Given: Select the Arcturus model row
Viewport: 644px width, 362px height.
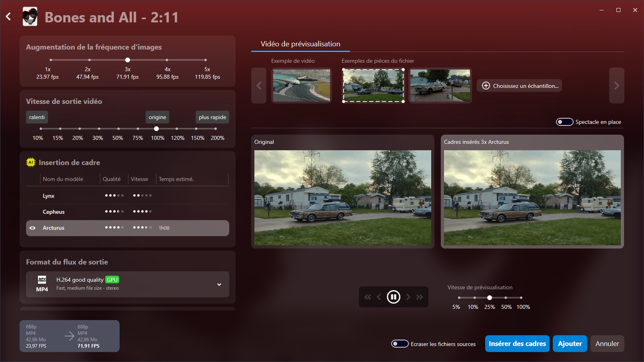Looking at the screenshot, I should point(128,228).
